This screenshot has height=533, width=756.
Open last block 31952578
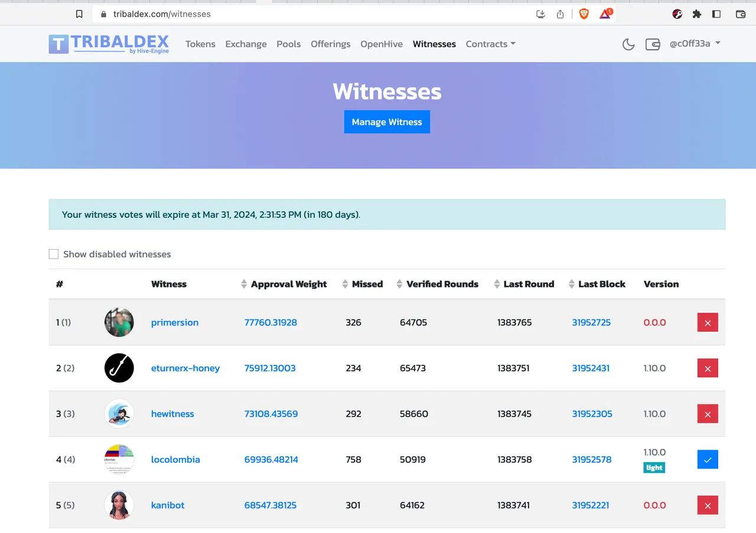pos(592,459)
